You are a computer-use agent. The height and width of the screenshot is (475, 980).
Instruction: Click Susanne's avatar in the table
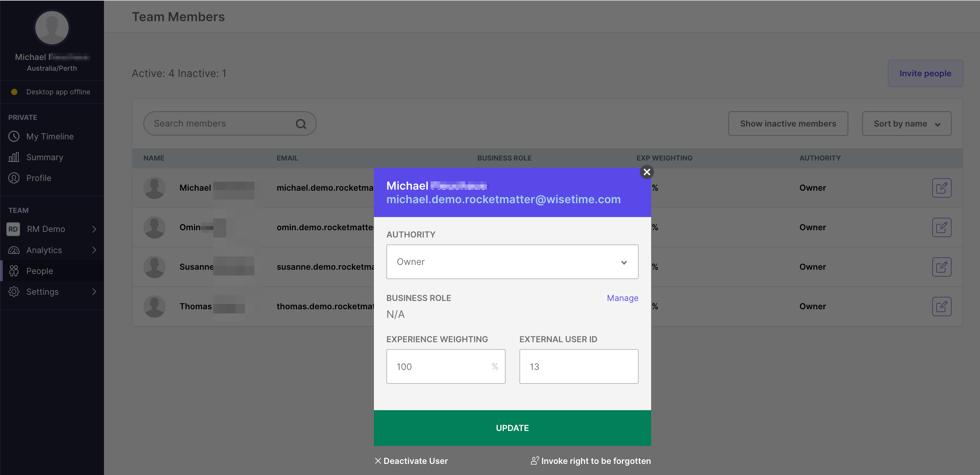155,267
